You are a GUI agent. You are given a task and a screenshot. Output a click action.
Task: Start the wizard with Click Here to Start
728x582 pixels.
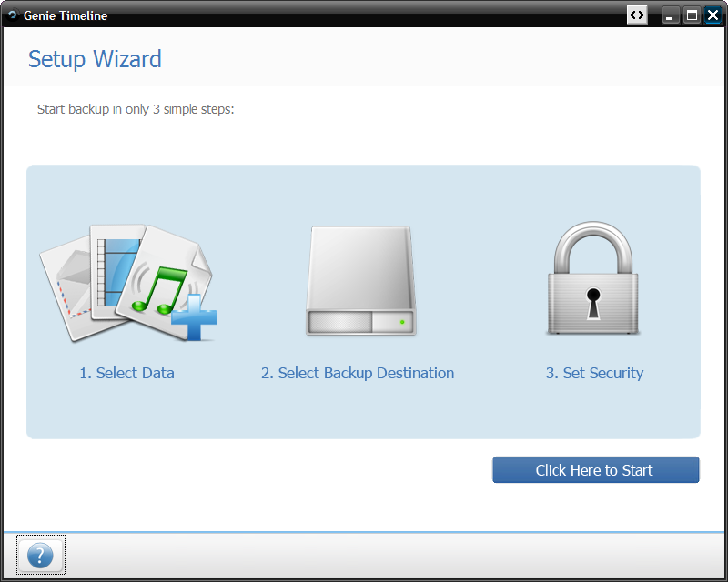pos(596,469)
